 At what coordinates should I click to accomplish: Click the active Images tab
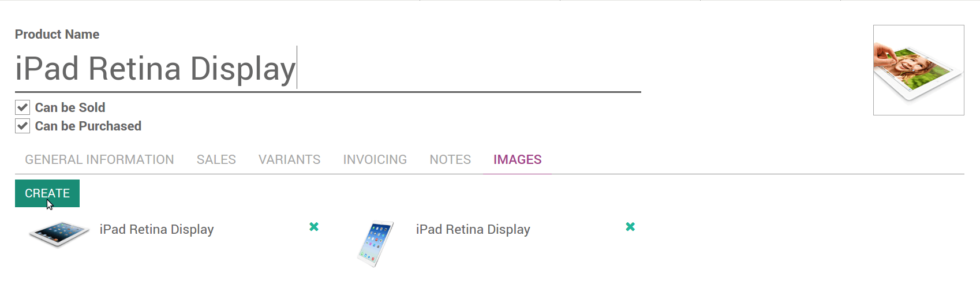coord(517,160)
